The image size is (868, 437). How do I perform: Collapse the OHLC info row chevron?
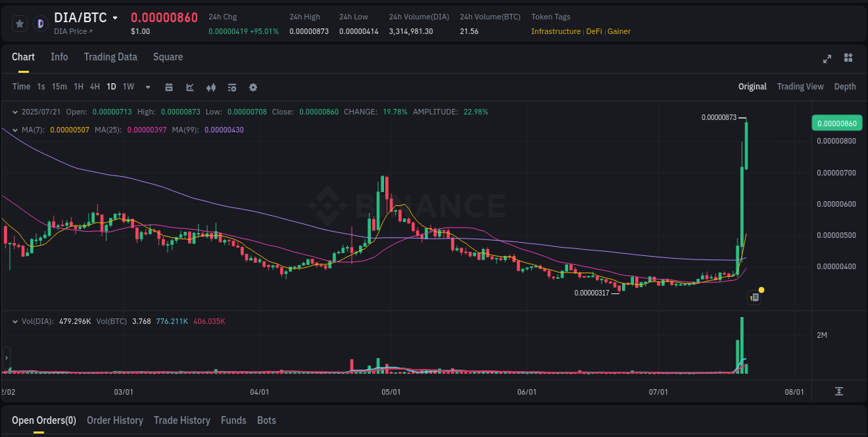15,111
